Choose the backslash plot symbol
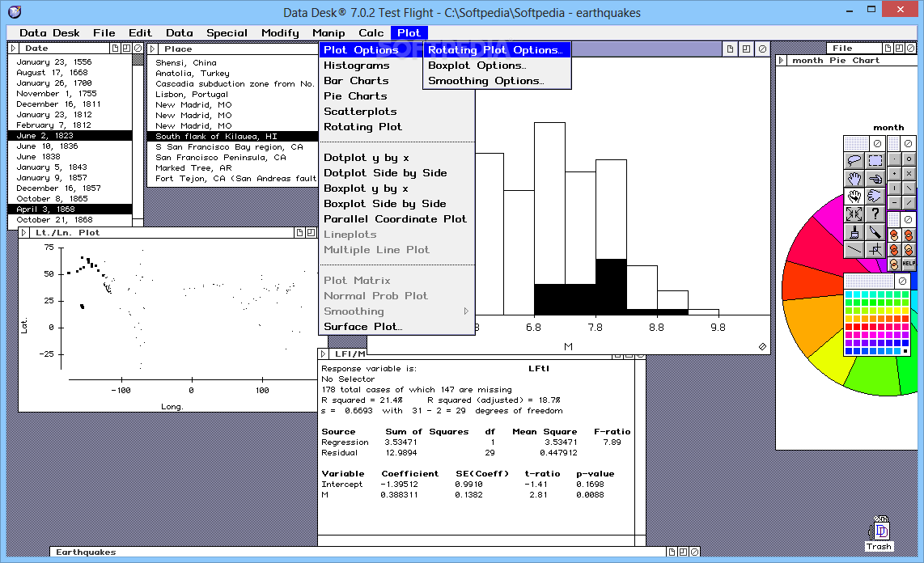Image resolution: width=924 pixels, height=563 pixels. coord(909,188)
